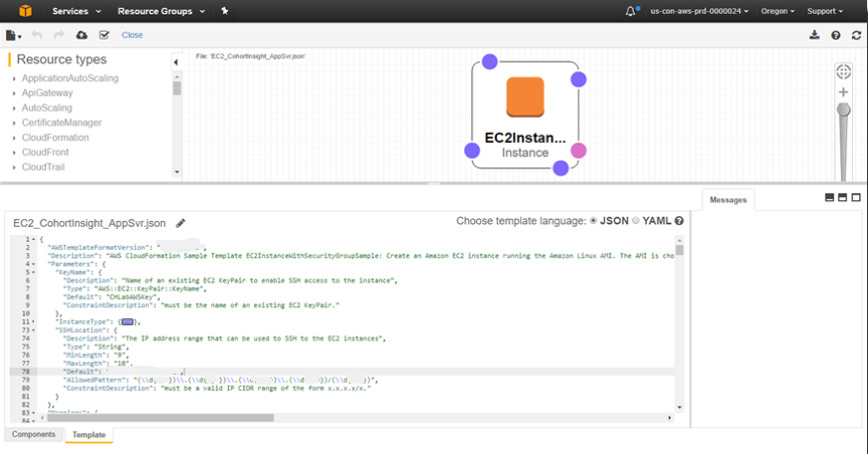Screen dimensions: 868x454
Task: Click the maximize pane layout icon
Action: pyautogui.click(x=856, y=197)
